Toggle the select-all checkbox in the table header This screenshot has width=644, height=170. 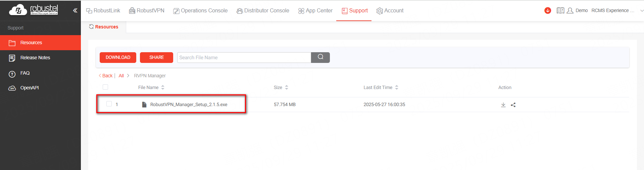105,87
